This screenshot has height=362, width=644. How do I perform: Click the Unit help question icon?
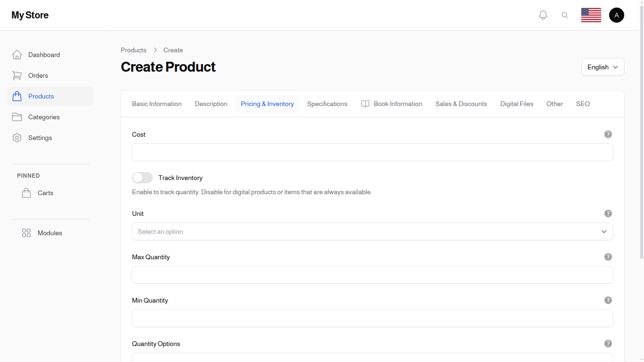click(x=608, y=214)
